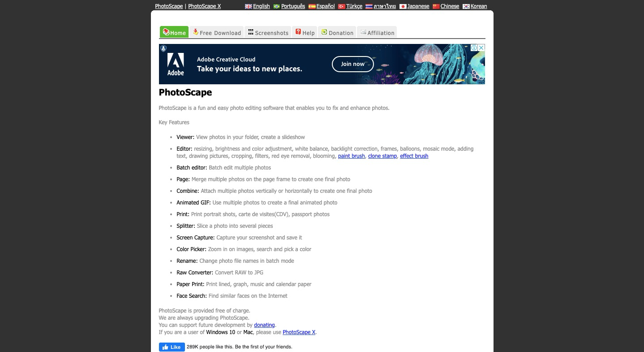This screenshot has width=644, height=352.
Task: Click the UK flag icon beside English
Action: click(x=248, y=6)
